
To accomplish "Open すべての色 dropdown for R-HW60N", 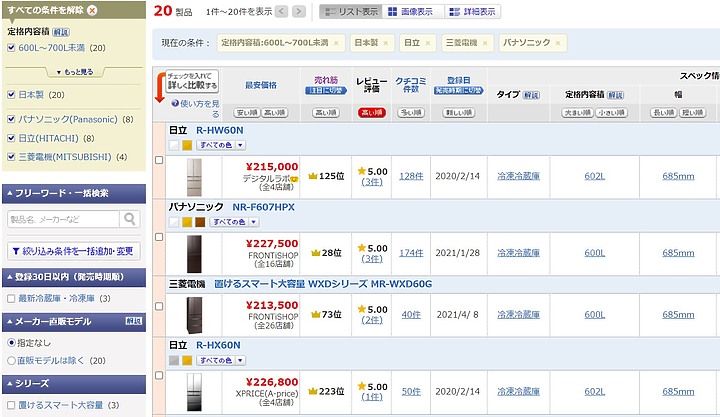I will (221, 145).
